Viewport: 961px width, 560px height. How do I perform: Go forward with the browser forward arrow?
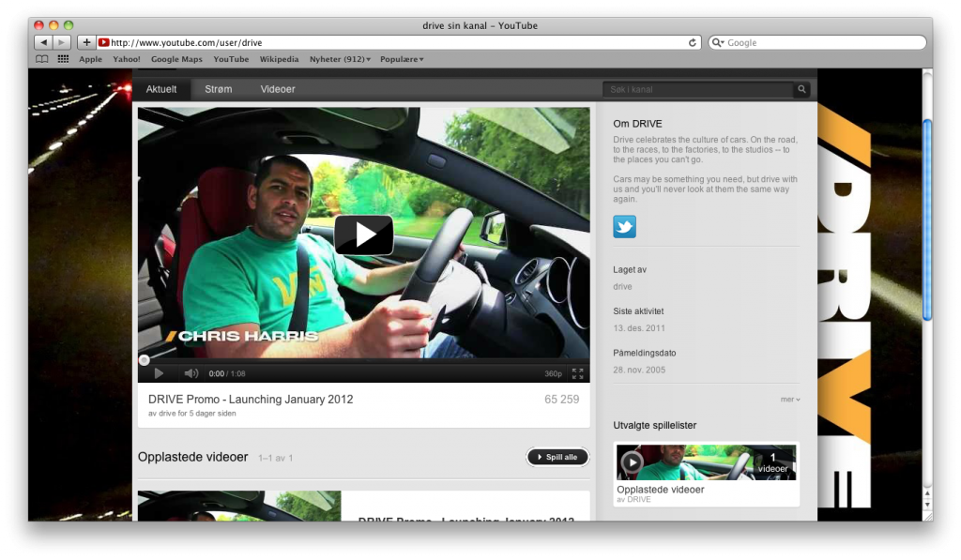[61, 42]
